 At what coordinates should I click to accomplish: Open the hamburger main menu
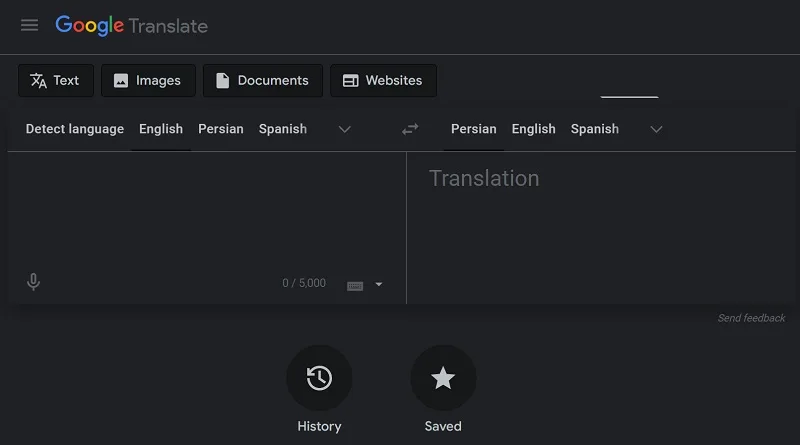(30, 25)
